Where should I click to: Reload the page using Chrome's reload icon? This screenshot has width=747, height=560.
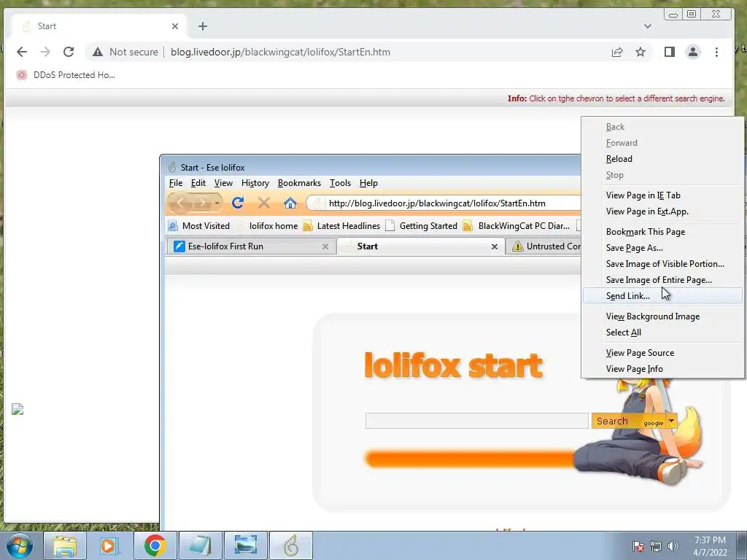tap(69, 52)
